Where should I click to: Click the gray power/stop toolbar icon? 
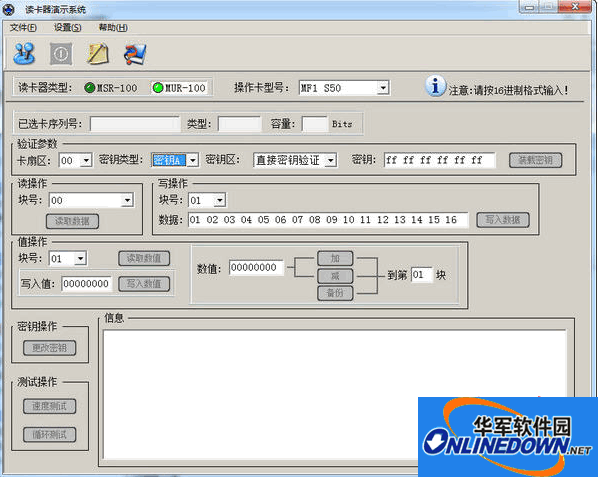(x=61, y=54)
